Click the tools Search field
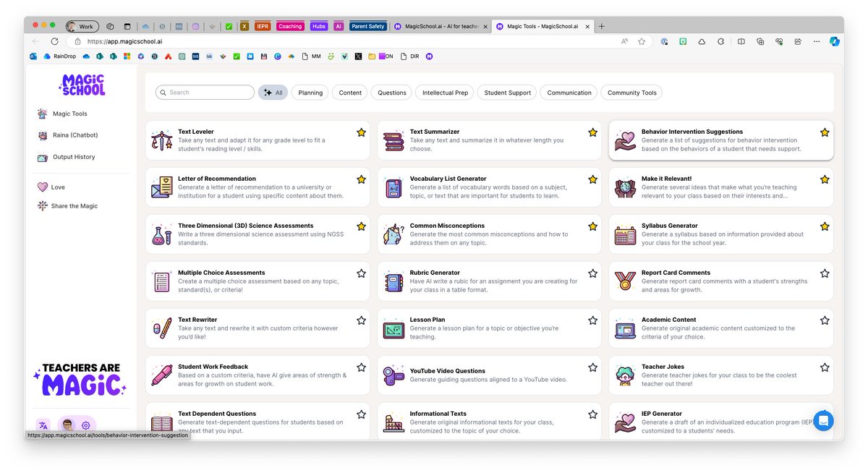 [205, 93]
